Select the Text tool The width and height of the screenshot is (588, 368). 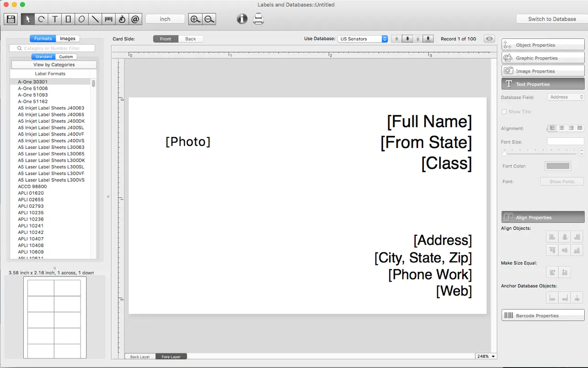tap(55, 19)
